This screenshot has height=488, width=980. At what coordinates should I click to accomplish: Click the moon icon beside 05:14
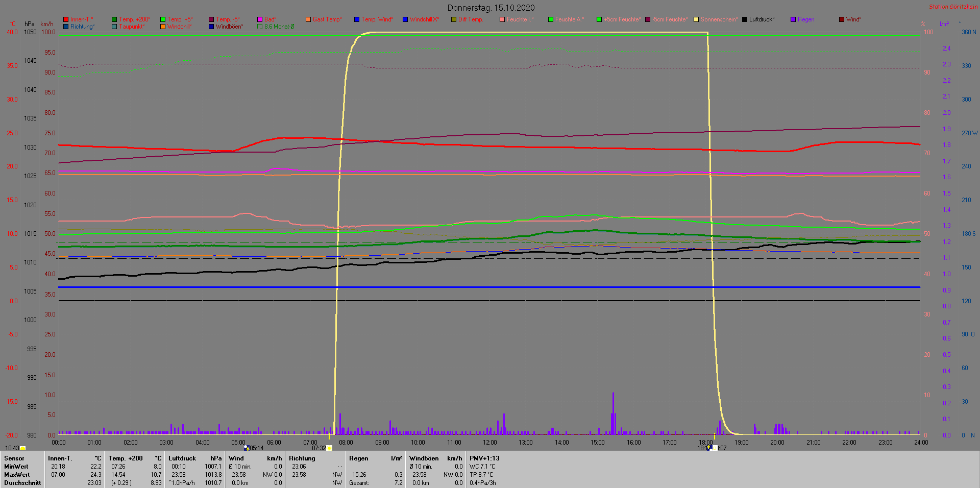(246, 448)
